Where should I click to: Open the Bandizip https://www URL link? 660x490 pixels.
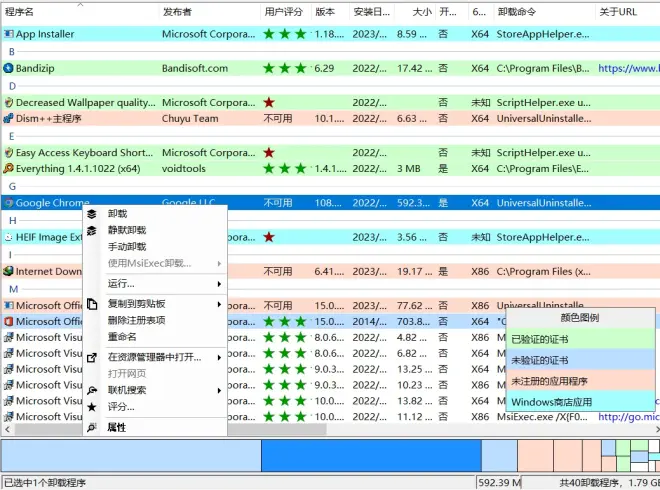click(629, 68)
